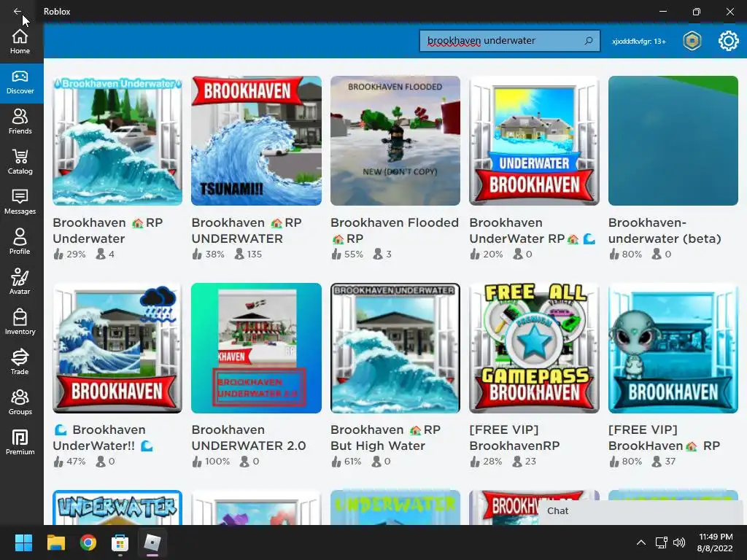This screenshot has height=560, width=747.
Task: Open the Friends page
Action: [x=20, y=122]
